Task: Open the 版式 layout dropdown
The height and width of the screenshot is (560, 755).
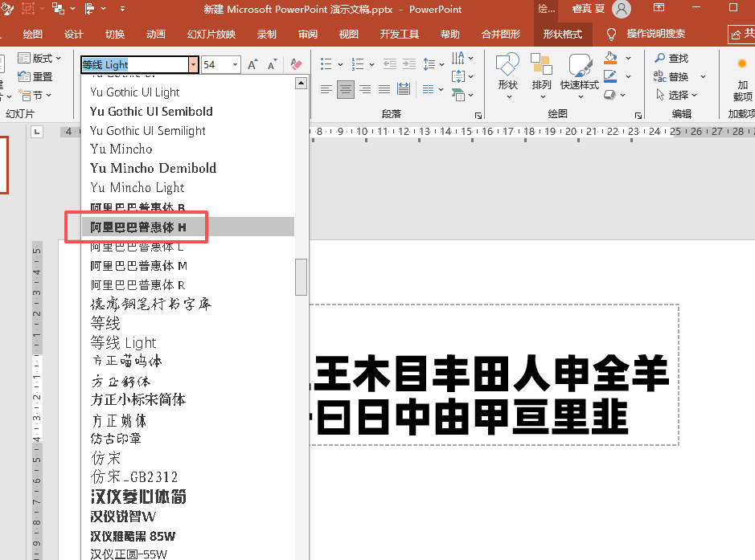Action: (40, 58)
